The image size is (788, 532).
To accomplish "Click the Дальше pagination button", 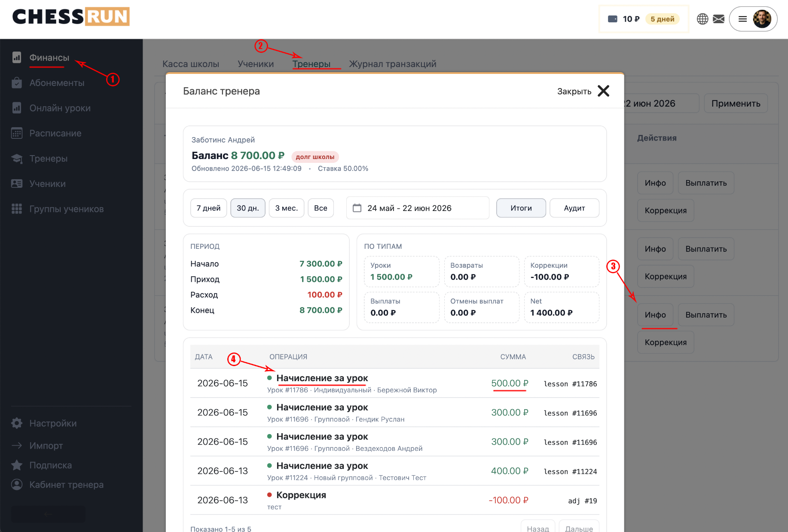I will [579, 528].
